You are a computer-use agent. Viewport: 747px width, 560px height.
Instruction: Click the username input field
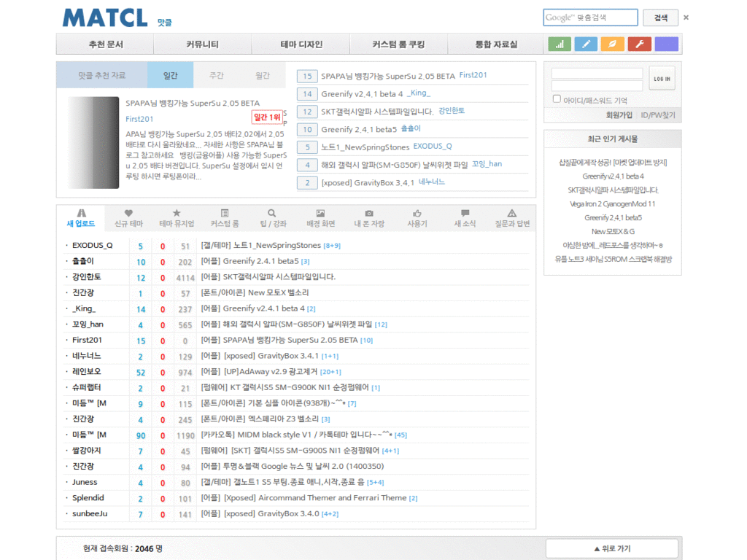597,74
